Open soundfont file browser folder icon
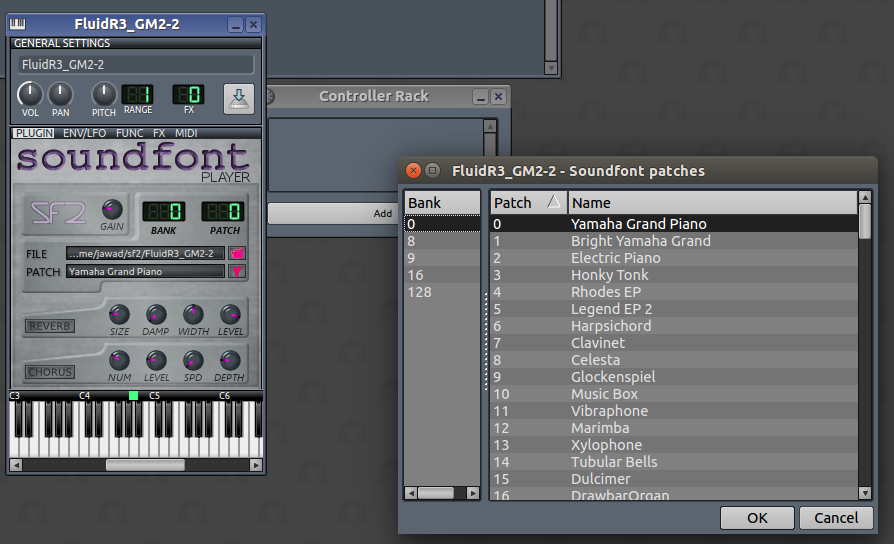The image size is (894, 544). click(x=237, y=253)
